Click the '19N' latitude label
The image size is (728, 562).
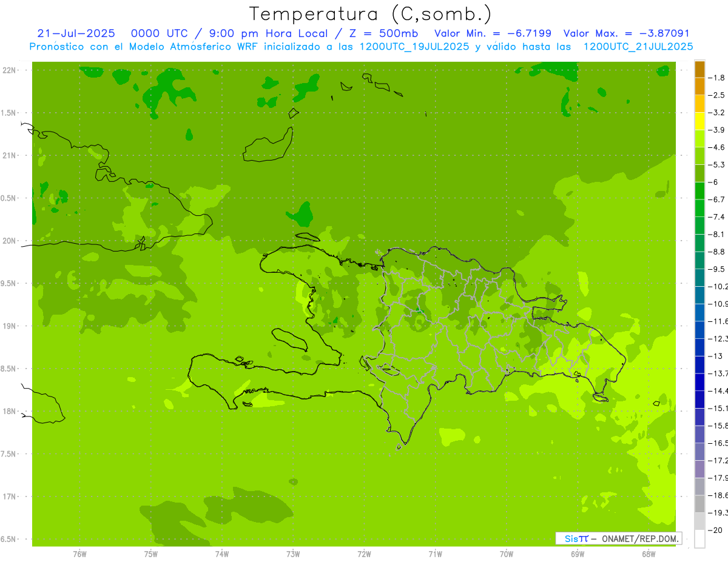10,326
